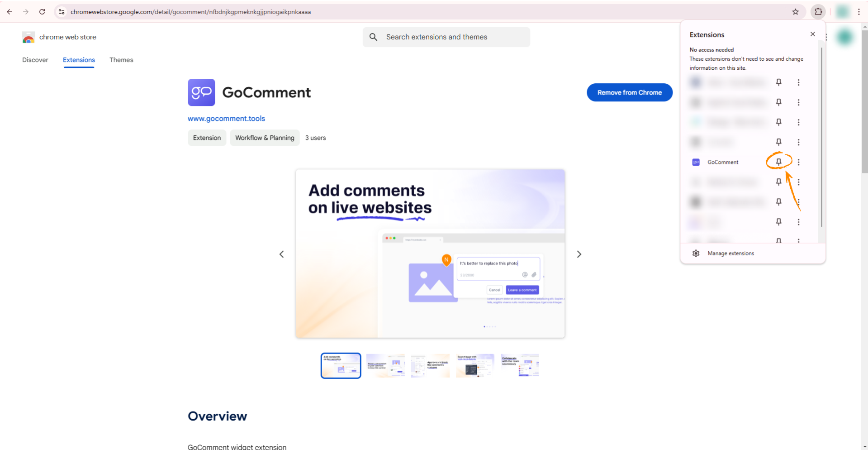Image resolution: width=868 pixels, height=450 pixels.
Task: Open Manage extensions settings
Action: coord(730,254)
